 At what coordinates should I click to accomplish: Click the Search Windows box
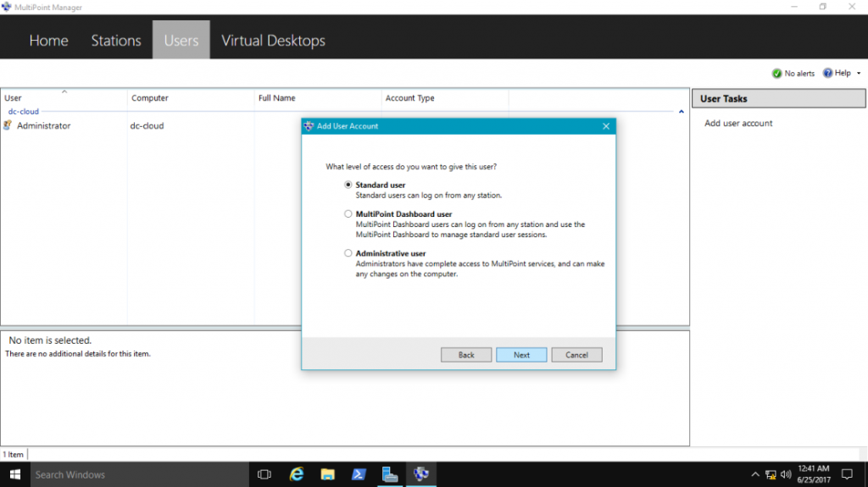coord(140,474)
